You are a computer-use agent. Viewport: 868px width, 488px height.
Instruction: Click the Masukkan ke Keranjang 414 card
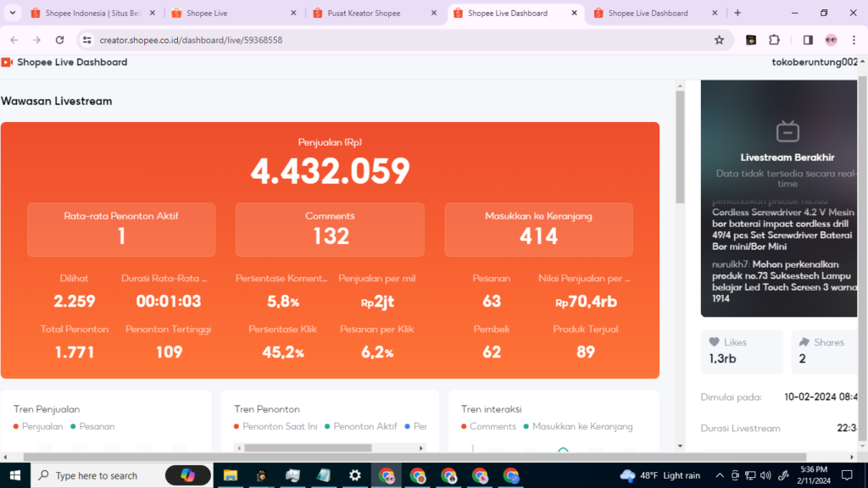point(538,229)
